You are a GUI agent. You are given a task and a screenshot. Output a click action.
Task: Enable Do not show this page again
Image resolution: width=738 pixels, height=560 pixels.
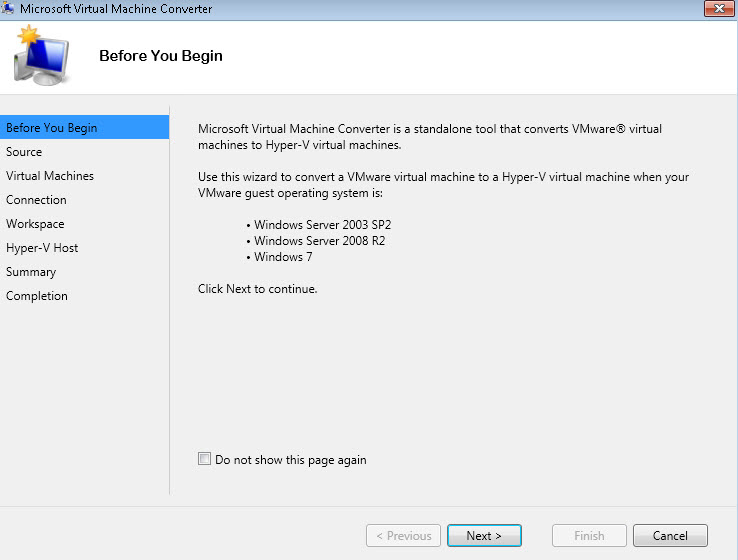(x=204, y=458)
